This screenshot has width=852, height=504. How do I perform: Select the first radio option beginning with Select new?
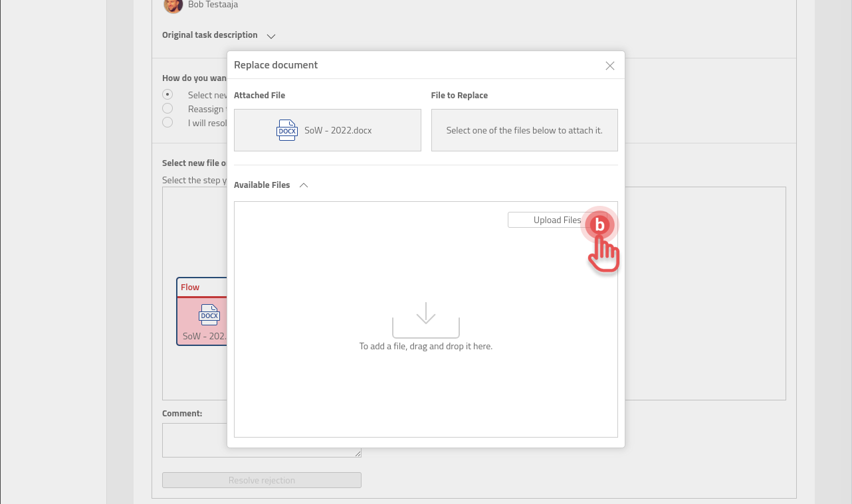tap(167, 94)
